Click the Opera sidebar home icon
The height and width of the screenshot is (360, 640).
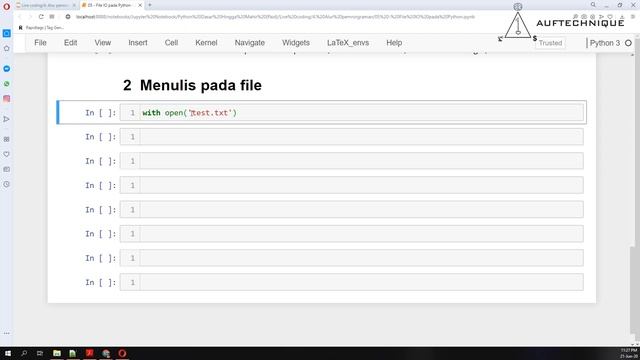pos(7,49)
